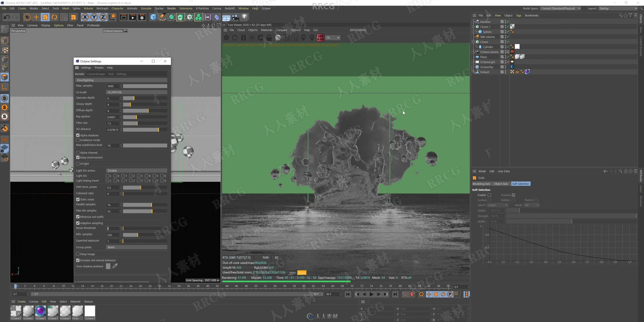Adjust the Max. samples slider

coord(145,86)
